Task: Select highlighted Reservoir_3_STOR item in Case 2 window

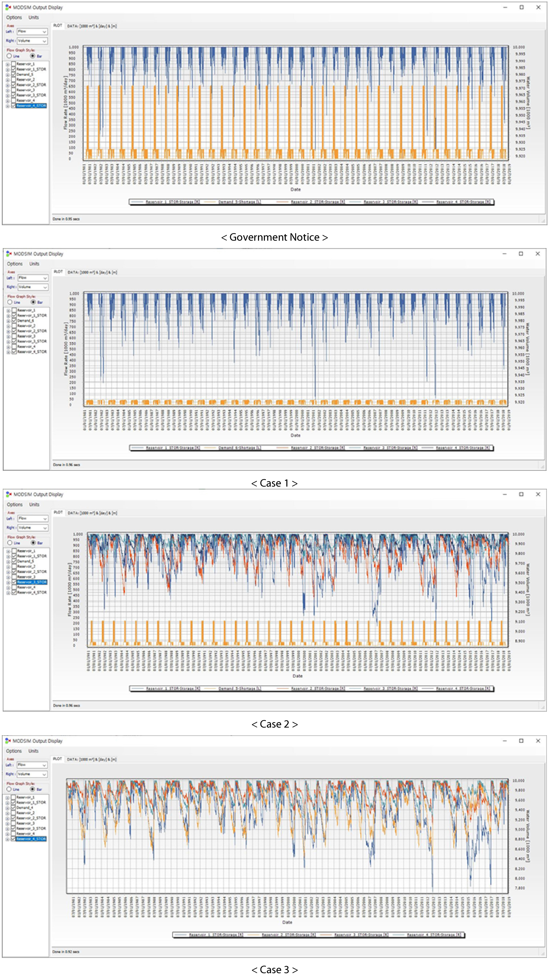Action: [x=32, y=582]
